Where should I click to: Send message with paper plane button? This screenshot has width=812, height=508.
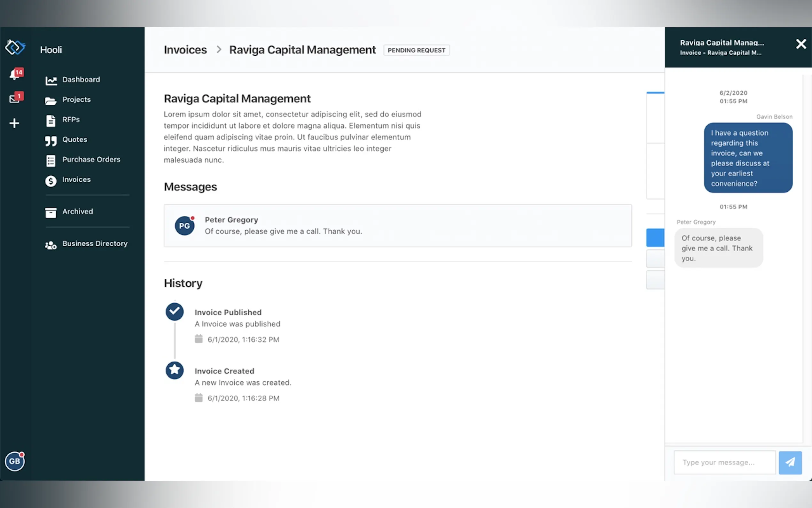(x=790, y=462)
